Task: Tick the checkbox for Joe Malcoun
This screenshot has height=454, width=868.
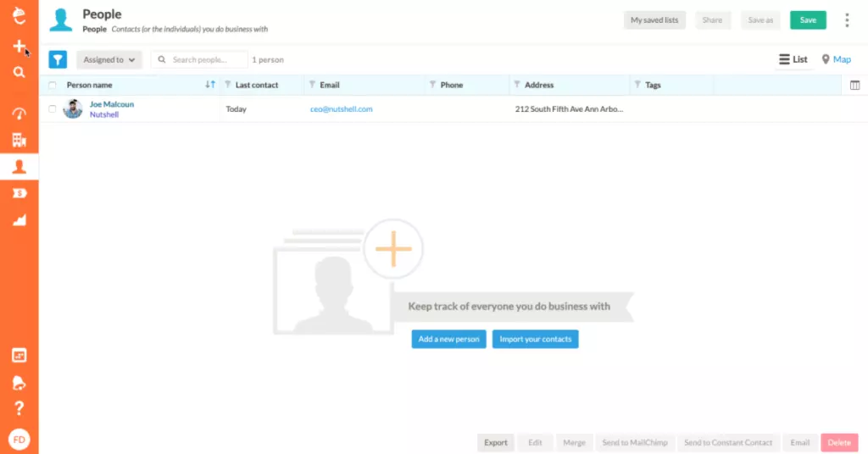Action: point(52,109)
